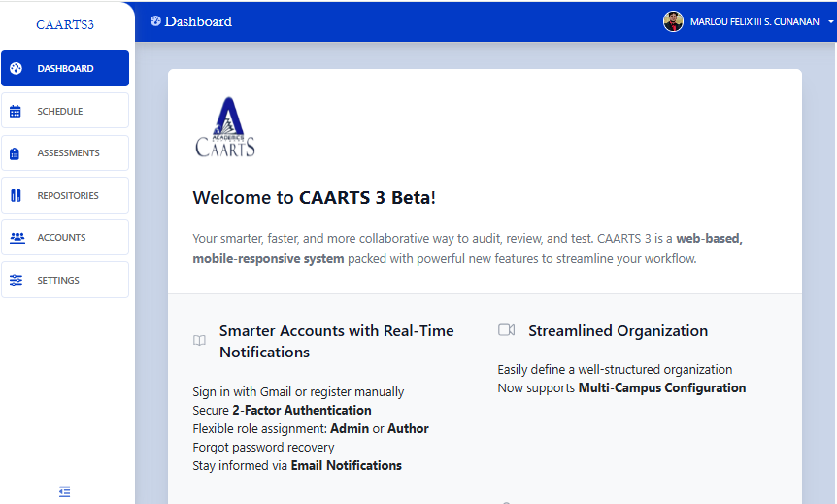Viewport: 837px width, 504px height.
Task: Select the Repositories menu item
Action: point(68,196)
